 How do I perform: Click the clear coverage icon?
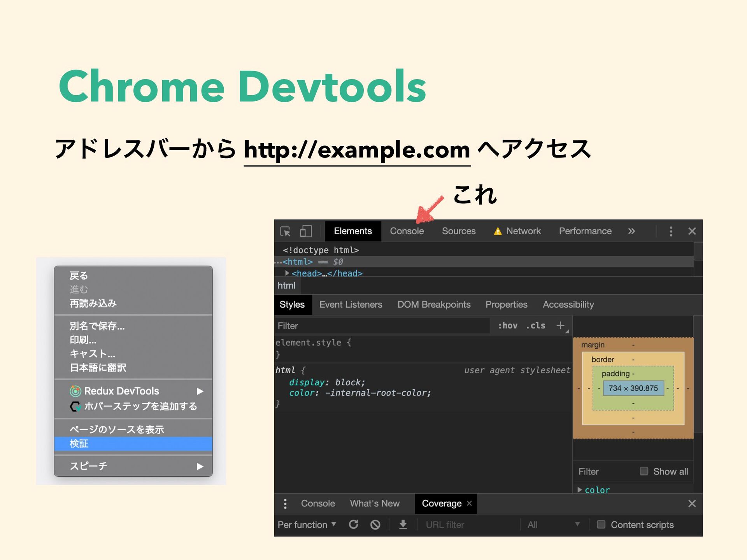point(375,524)
